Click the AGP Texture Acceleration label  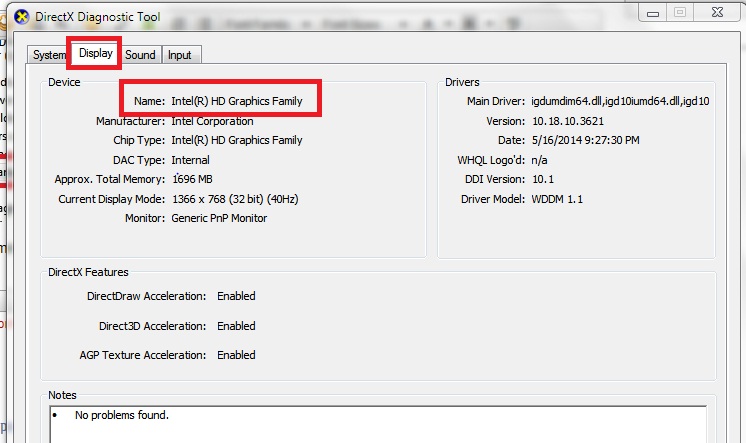pyautogui.click(x=143, y=355)
